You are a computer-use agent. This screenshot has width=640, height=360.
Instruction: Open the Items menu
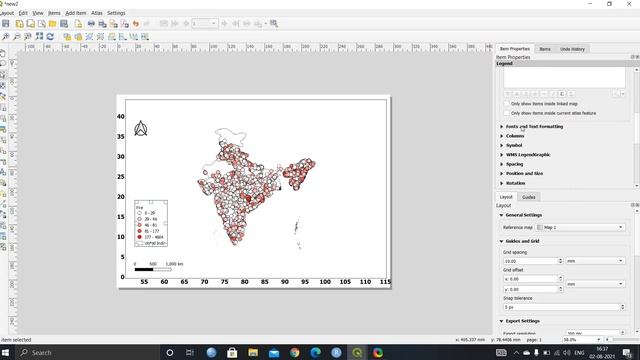click(x=54, y=13)
